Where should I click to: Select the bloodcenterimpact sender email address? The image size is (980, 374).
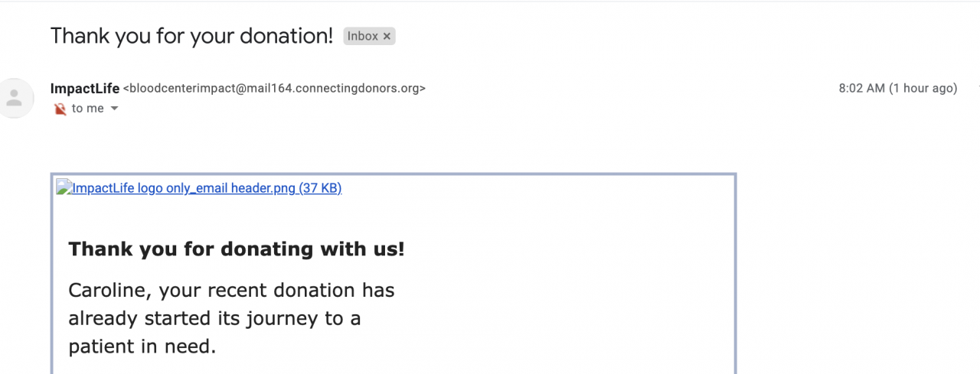pos(274,88)
